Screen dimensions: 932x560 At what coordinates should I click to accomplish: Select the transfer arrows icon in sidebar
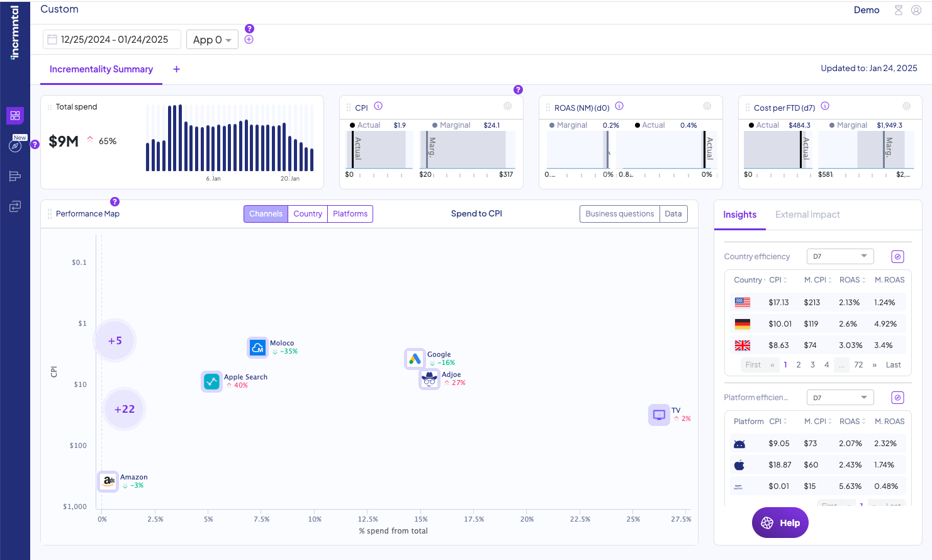(14, 206)
